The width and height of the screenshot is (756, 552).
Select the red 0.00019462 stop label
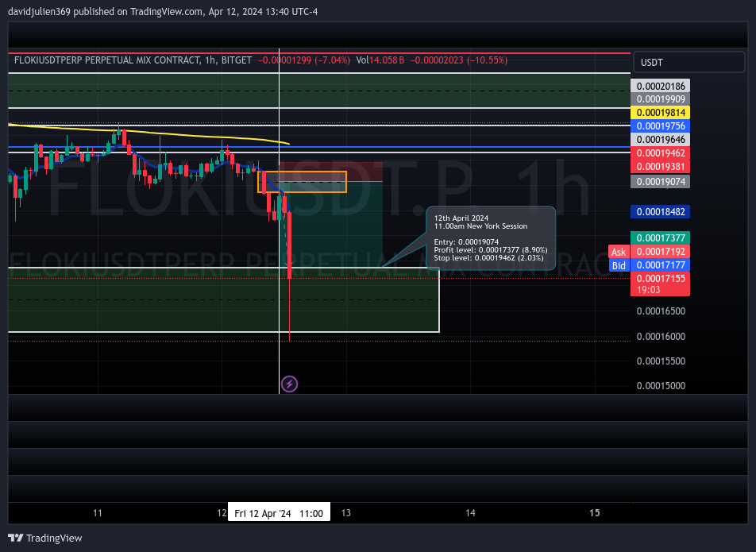point(660,153)
